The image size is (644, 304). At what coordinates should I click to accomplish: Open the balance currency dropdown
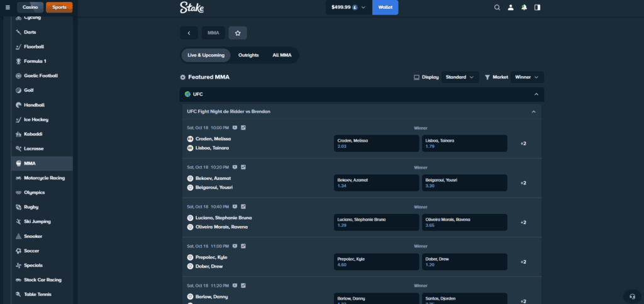tap(363, 8)
